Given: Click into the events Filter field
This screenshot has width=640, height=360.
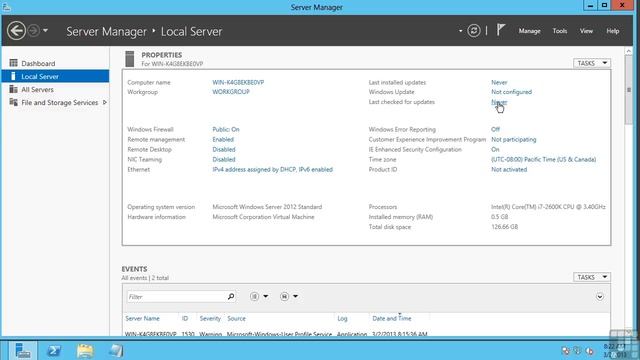Looking at the screenshot, I should (176, 297).
